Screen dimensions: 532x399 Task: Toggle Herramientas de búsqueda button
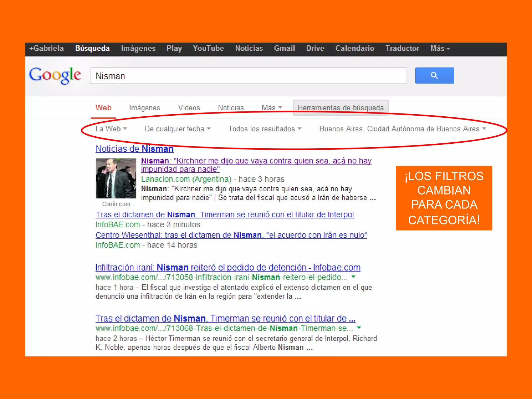coord(340,108)
